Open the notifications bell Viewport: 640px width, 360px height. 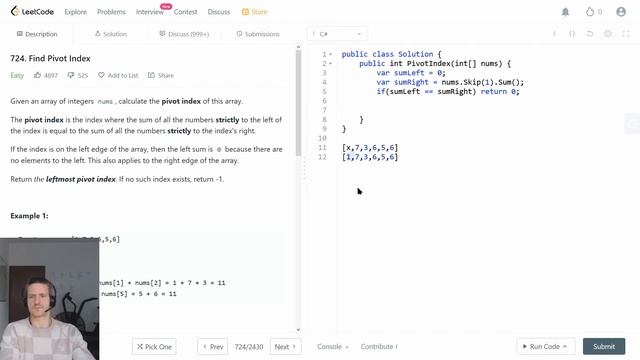(565, 12)
